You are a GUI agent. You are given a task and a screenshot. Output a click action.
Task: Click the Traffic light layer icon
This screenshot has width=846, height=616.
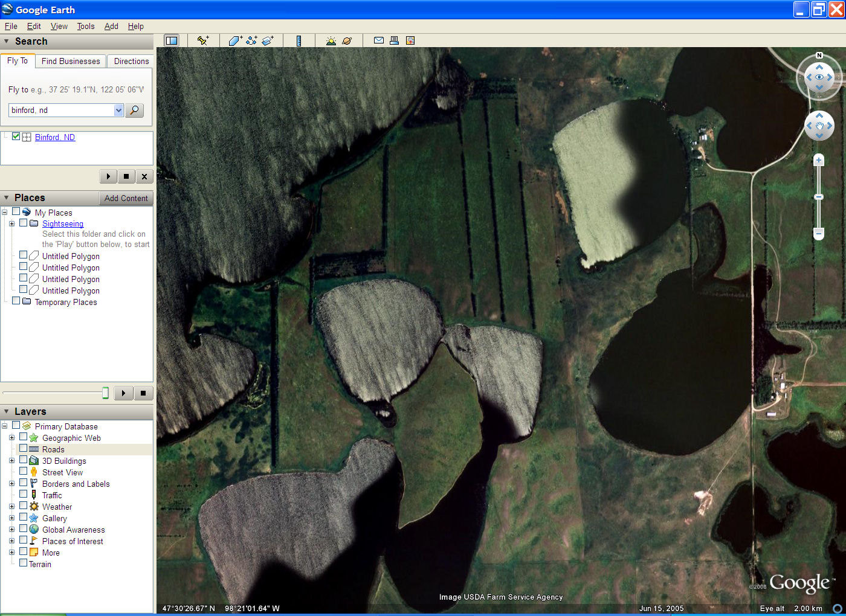[34, 495]
